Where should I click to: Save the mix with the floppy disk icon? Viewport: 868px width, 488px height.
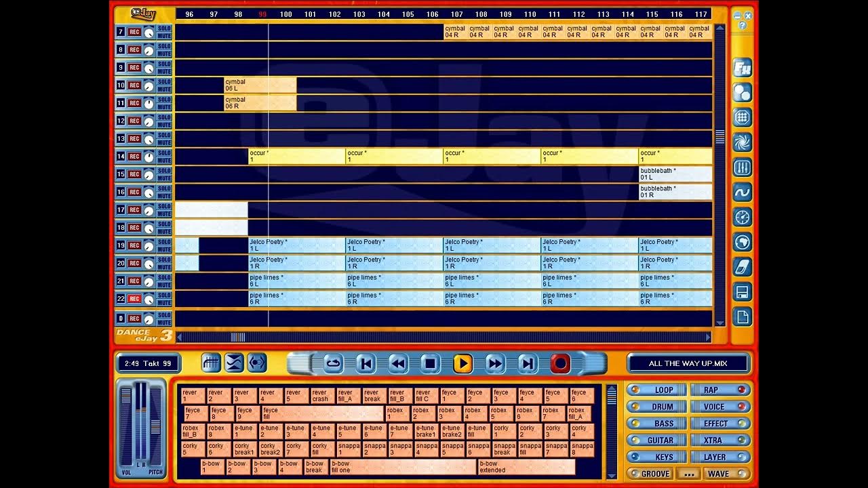click(x=743, y=292)
